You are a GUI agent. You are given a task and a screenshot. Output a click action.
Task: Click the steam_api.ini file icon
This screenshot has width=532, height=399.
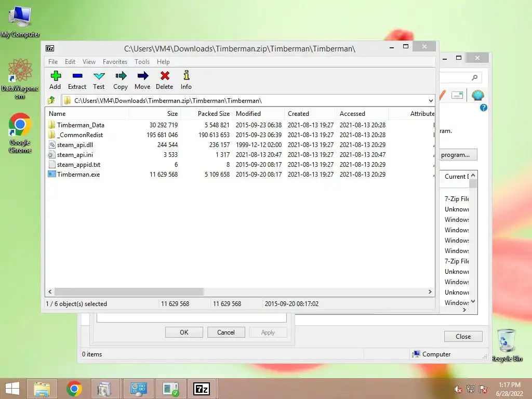tap(51, 155)
